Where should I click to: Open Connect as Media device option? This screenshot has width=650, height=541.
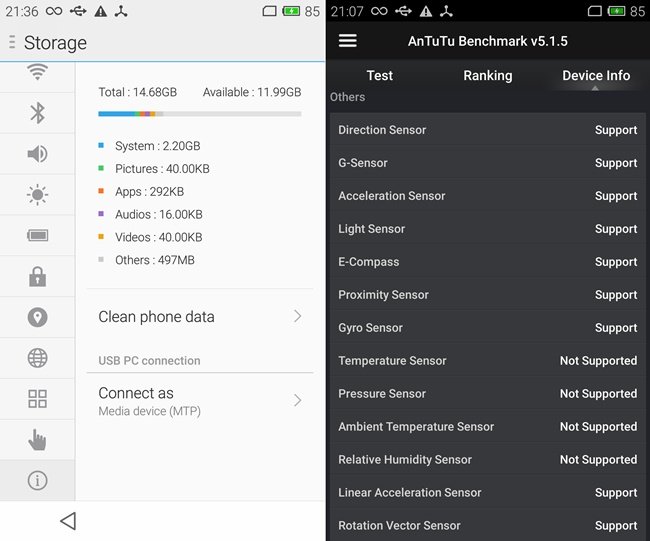click(199, 400)
